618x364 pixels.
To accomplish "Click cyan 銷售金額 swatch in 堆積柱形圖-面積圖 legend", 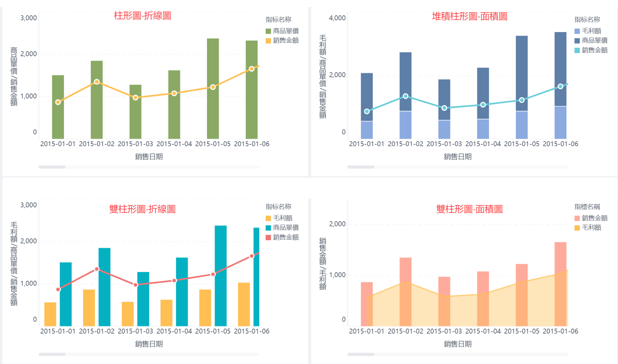I will (577, 50).
